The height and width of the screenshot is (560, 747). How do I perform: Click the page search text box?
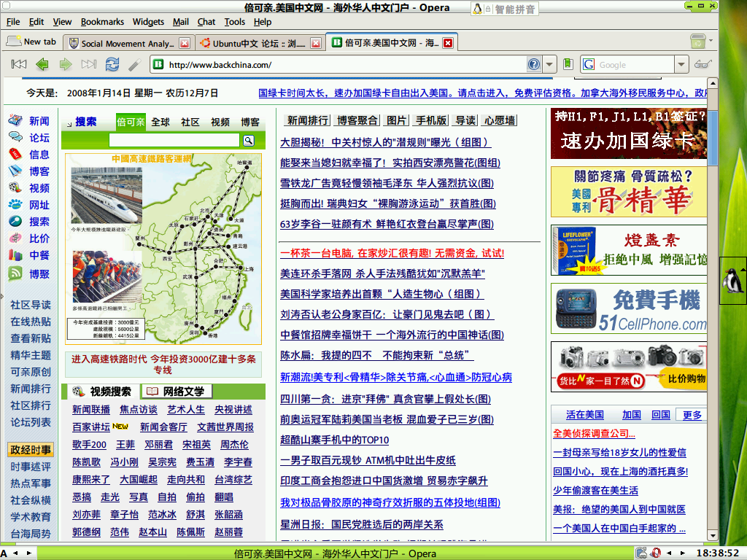click(174, 140)
